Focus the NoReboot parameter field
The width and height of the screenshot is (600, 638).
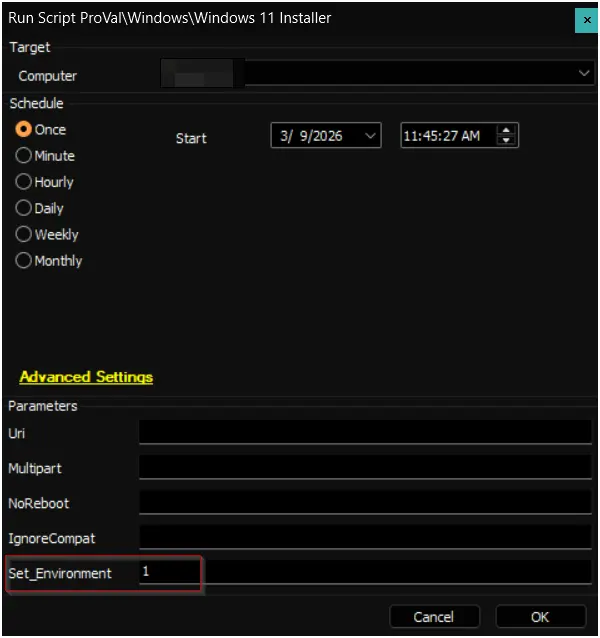[365, 502]
